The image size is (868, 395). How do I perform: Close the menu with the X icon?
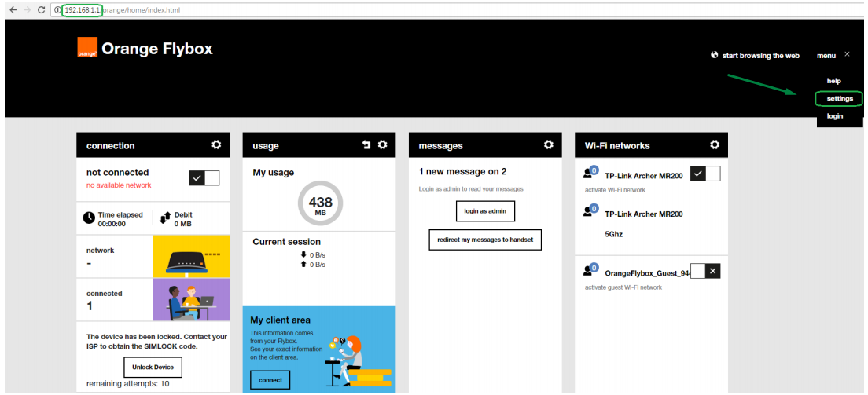847,54
